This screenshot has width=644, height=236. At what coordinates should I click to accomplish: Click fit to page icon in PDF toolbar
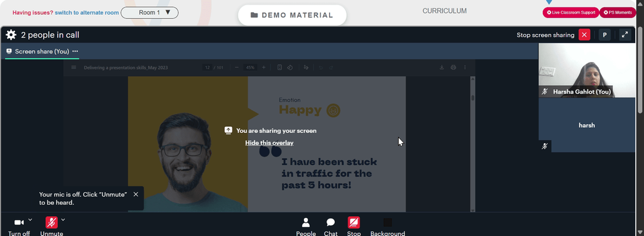click(279, 68)
